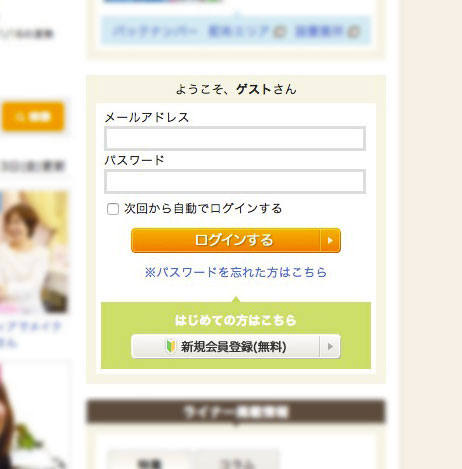The image size is (462, 469).
Task: Click the 次回から自動でログインする label text
Action: coord(203,209)
